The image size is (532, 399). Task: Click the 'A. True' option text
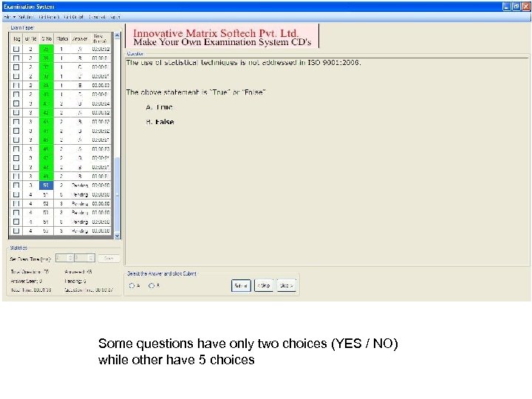159,107
